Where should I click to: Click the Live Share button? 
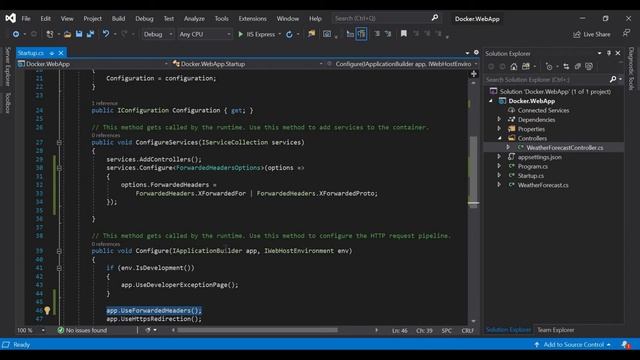592,34
